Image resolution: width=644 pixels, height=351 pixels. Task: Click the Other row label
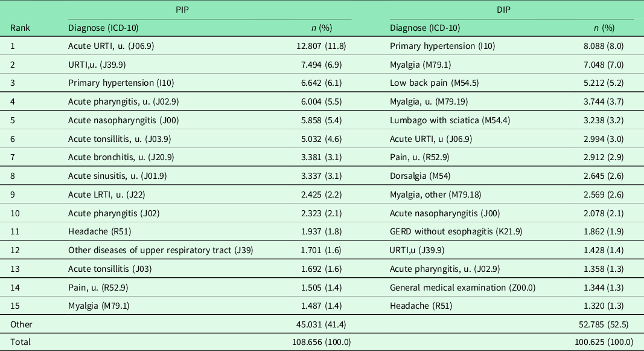pos(21,324)
